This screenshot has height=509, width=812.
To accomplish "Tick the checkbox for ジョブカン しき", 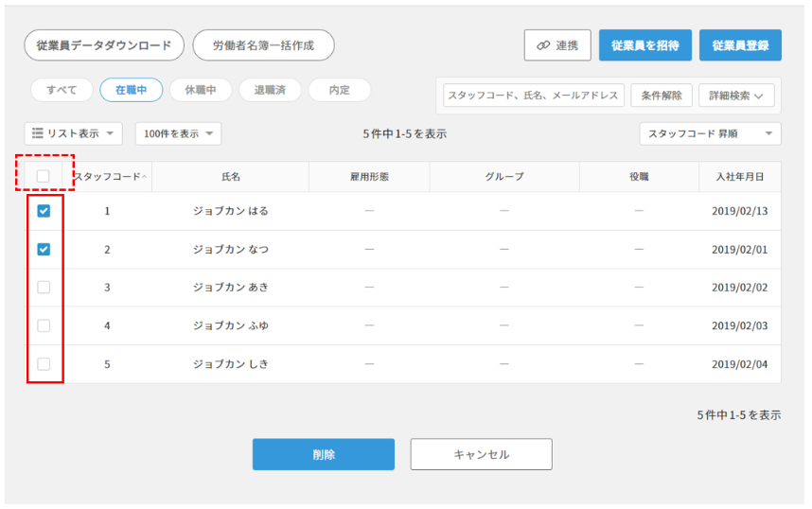I will tap(44, 364).
